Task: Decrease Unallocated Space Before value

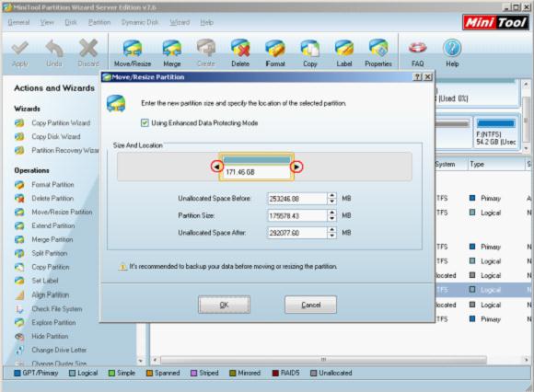Action: point(331,202)
